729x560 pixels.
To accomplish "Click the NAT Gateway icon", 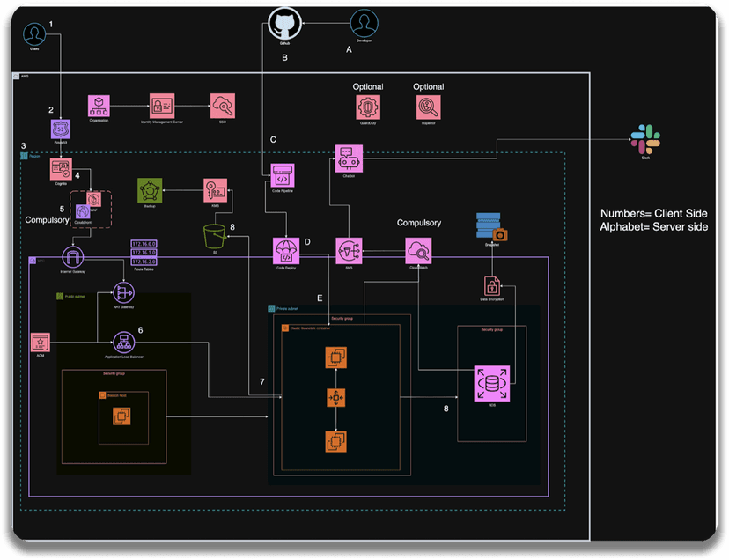I will [x=123, y=293].
